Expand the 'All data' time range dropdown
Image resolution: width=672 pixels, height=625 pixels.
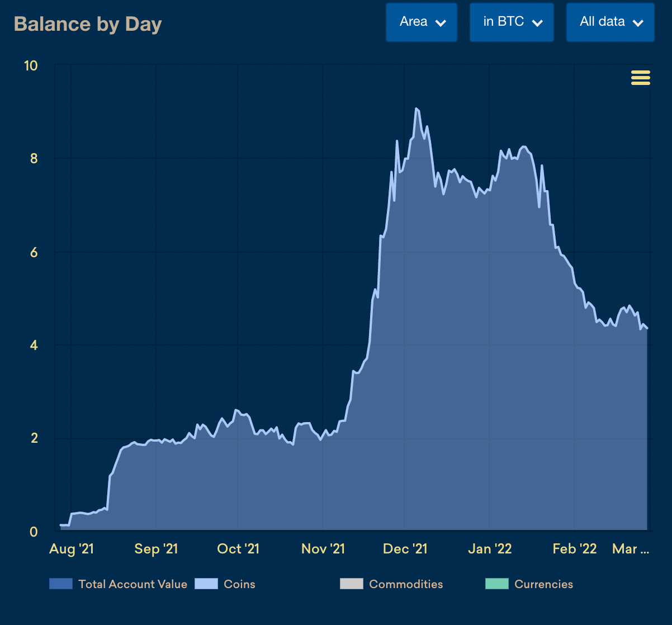click(x=610, y=22)
